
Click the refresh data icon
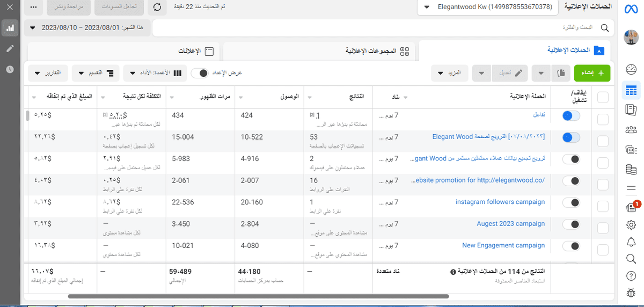157,8
